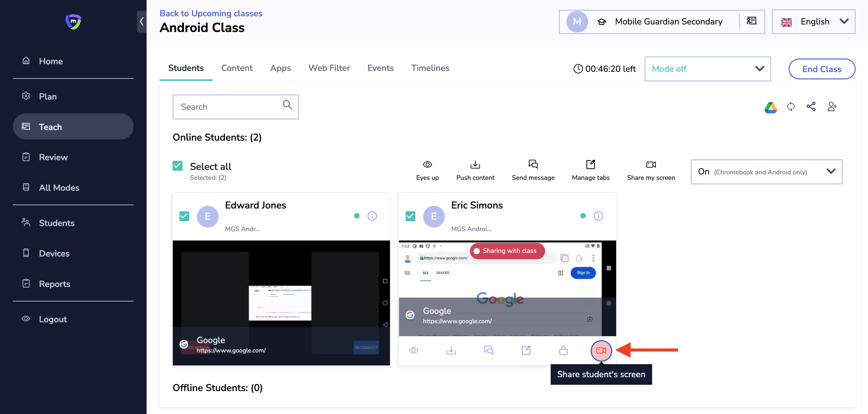Deselect Eric Simons checkbox

(410, 216)
